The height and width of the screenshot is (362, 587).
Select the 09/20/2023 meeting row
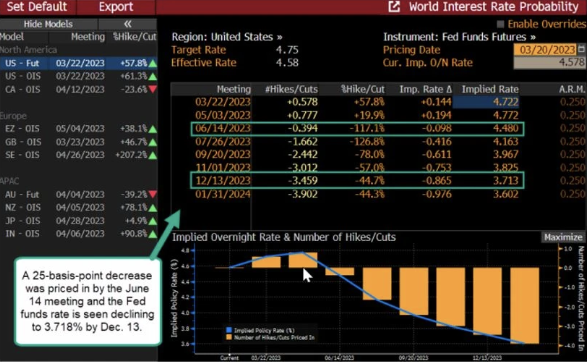click(x=378, y=155)
